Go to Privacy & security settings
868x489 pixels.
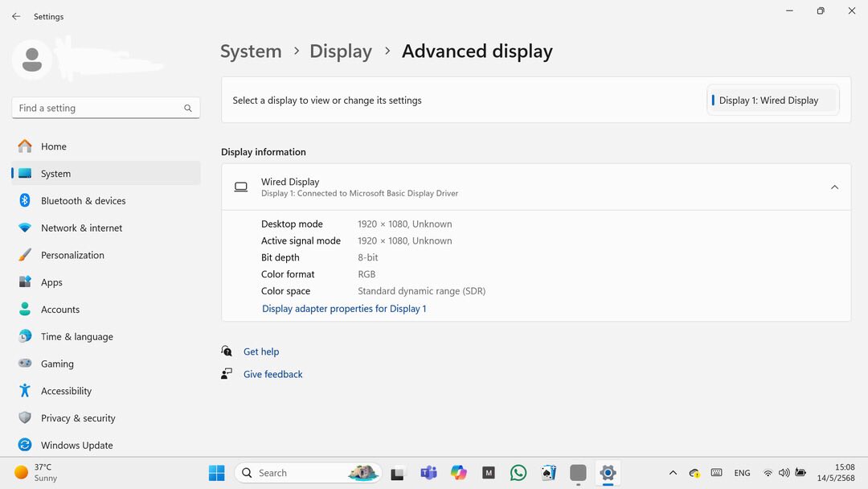click(x=106, y=417)
